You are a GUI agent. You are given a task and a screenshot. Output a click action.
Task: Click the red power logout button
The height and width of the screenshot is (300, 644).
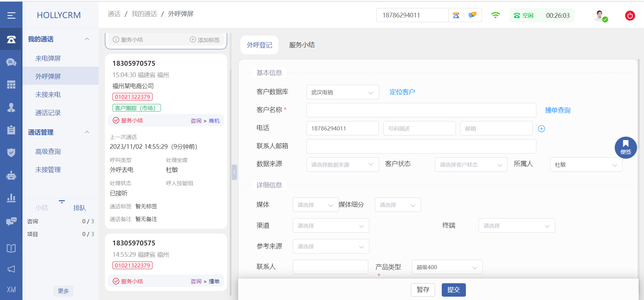(x=630, y=15)
